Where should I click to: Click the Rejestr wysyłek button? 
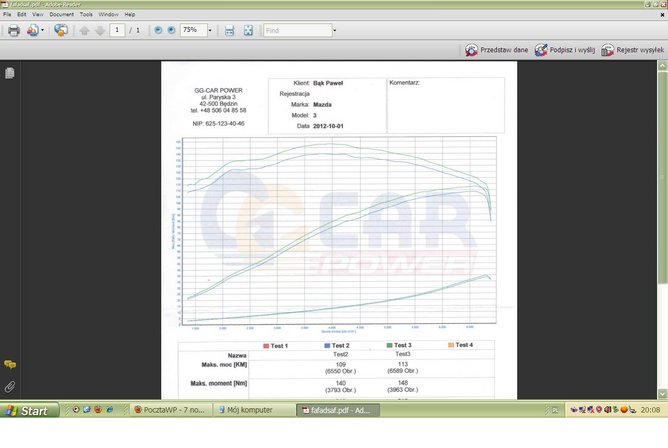[x=633, y=49]
